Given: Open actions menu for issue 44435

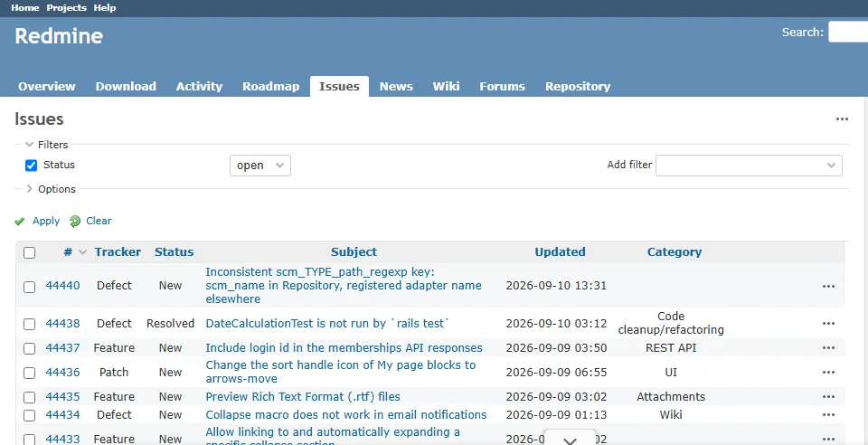Looking at the screenshot, I should tap(828, 396).
